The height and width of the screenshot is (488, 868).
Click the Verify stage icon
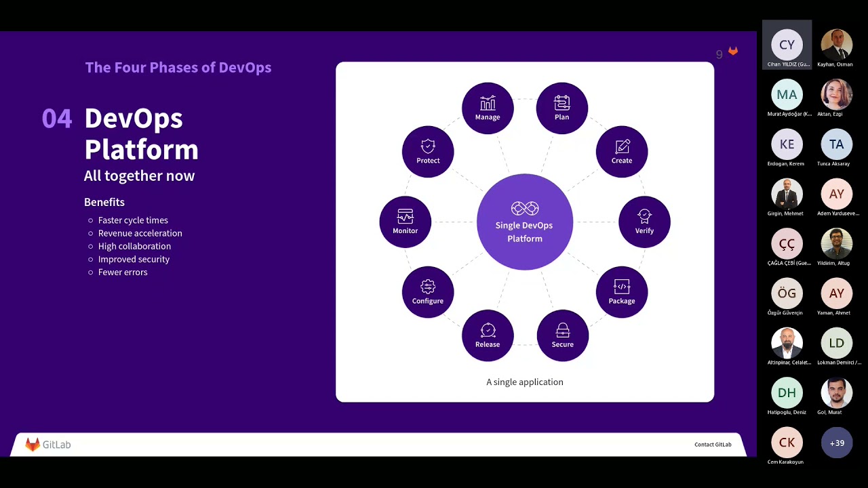tap(644, 222)
